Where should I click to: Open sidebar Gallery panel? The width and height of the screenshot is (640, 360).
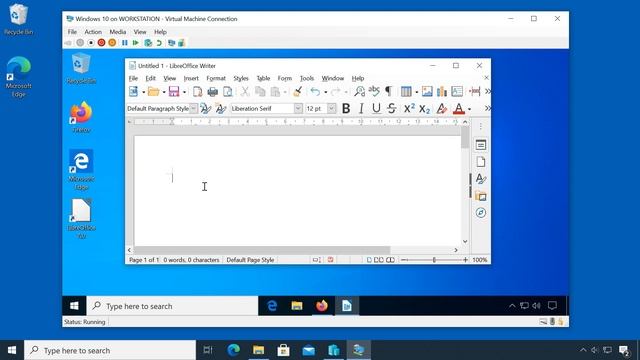pos(481,196)
